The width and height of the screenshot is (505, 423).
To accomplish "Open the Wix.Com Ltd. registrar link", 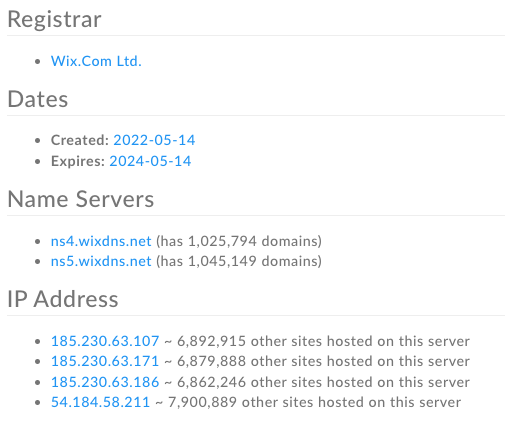I will (96, 61).
